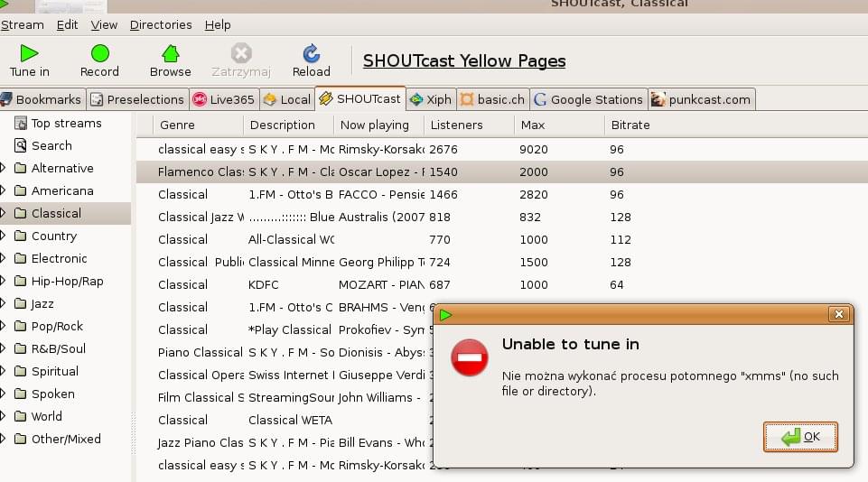Click the Country folder icon

click(x=21, y=236)
